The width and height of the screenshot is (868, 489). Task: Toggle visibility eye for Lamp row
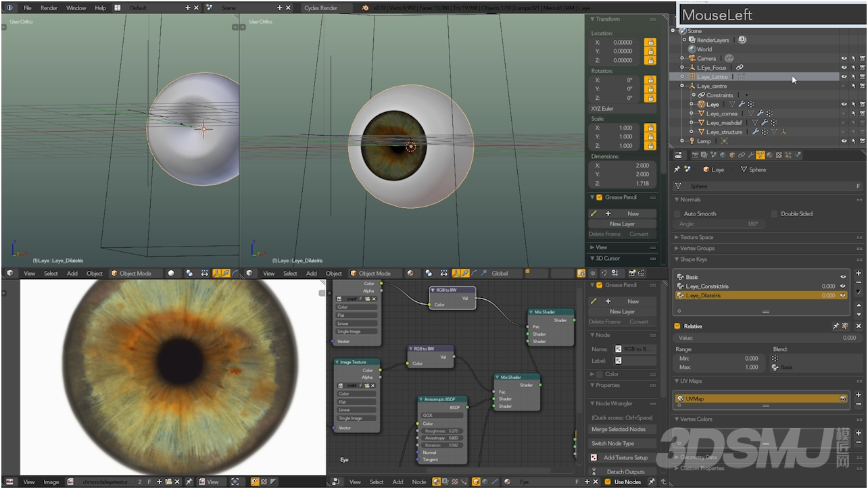844,141
